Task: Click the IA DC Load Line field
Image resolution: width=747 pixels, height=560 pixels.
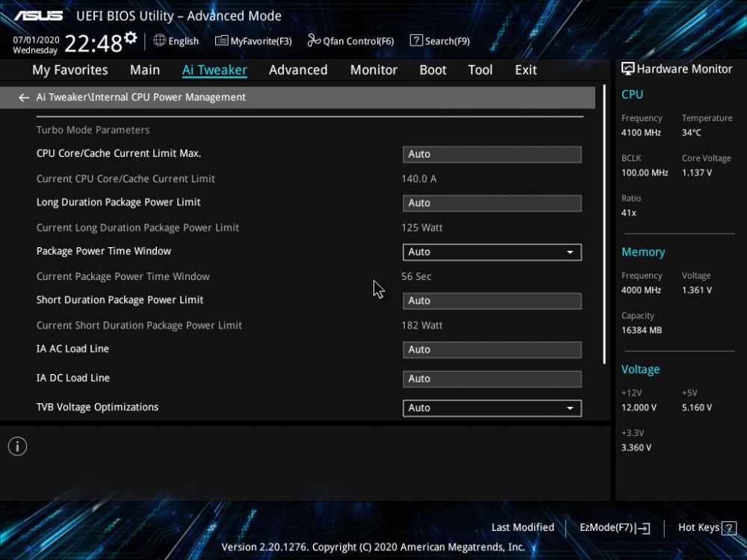Action: click(492, 379)
